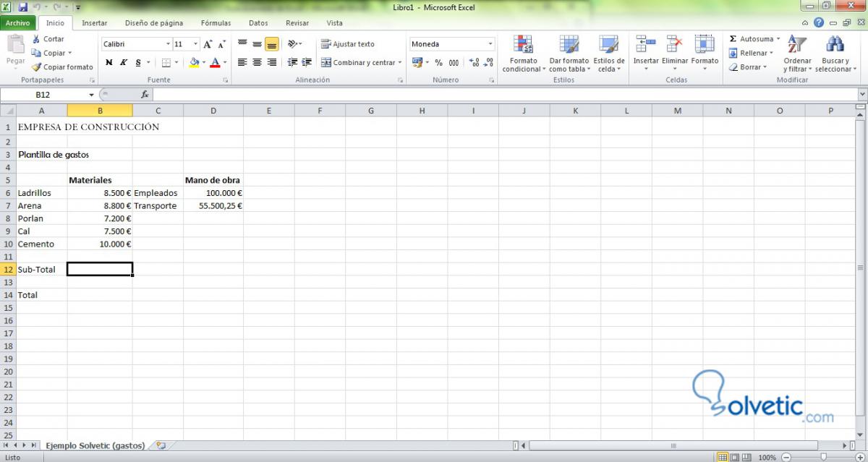Click the Pegar clipboard icon
This screenshot has height=462, width=868.
15,45
